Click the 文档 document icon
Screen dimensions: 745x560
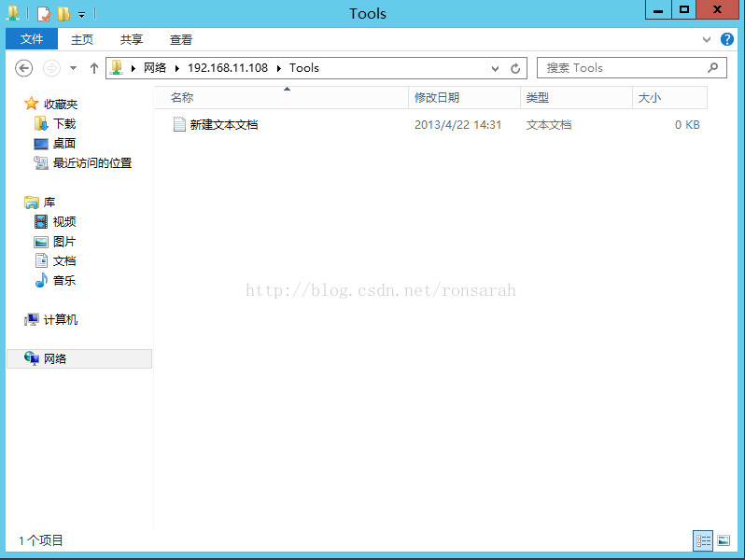[41, 260]
